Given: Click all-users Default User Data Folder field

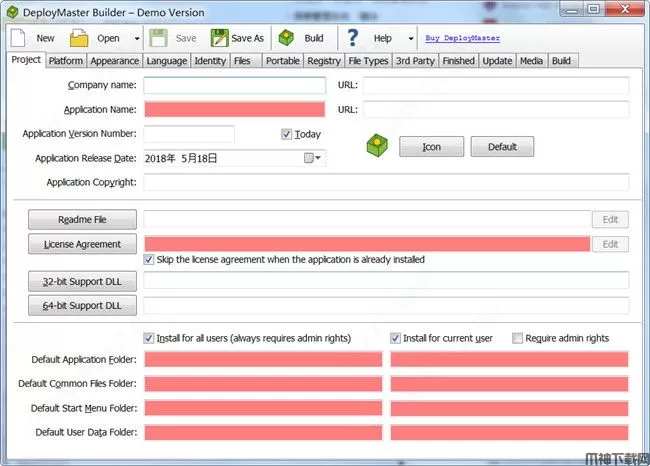Looking at the screenshot, I should tap(263, 432).
